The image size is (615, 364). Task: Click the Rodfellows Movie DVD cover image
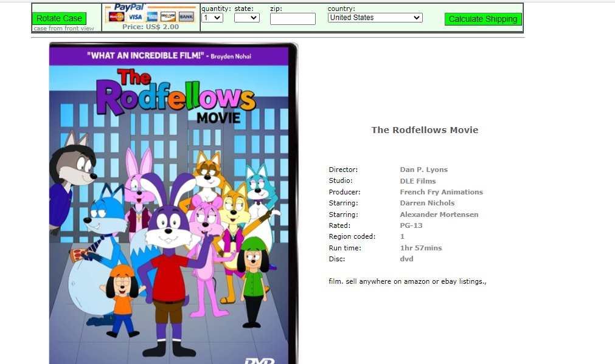(x=173, y=203)
